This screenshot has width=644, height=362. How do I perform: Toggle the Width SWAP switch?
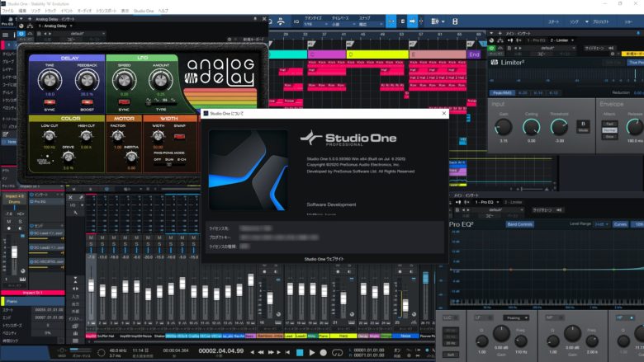179,136
